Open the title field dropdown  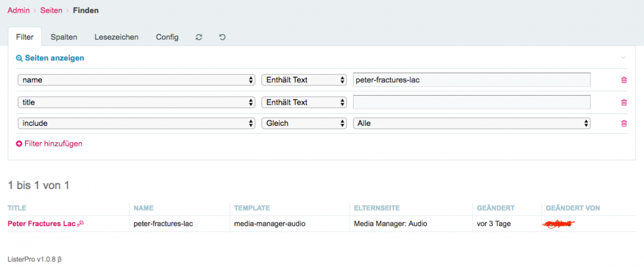tap(136, 102)
